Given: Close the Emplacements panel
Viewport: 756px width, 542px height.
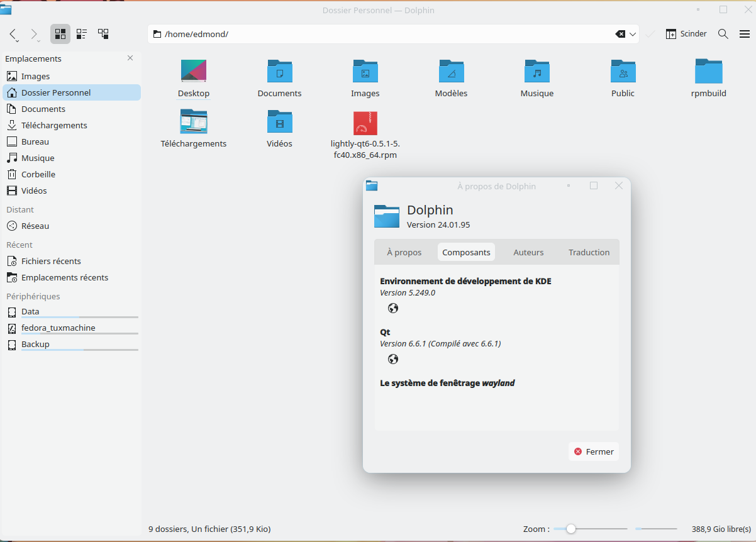Looking at the screenshot, I should coord(130,58).
